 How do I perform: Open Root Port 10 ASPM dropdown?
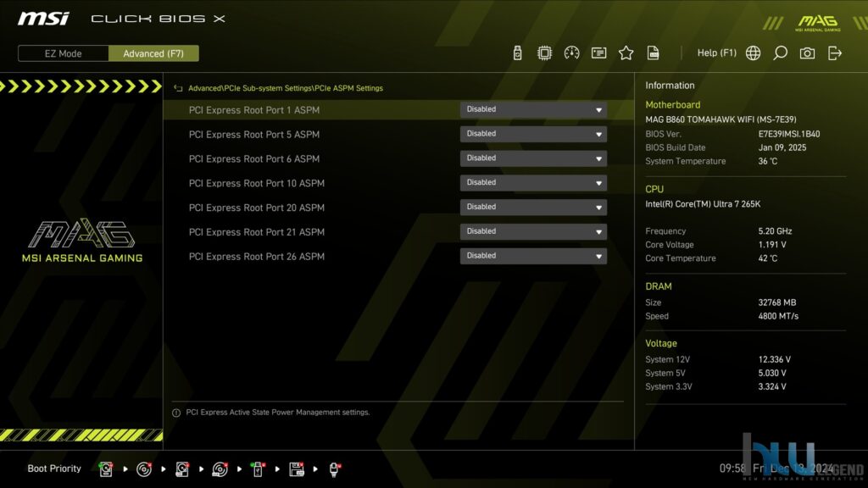[533, 183]
